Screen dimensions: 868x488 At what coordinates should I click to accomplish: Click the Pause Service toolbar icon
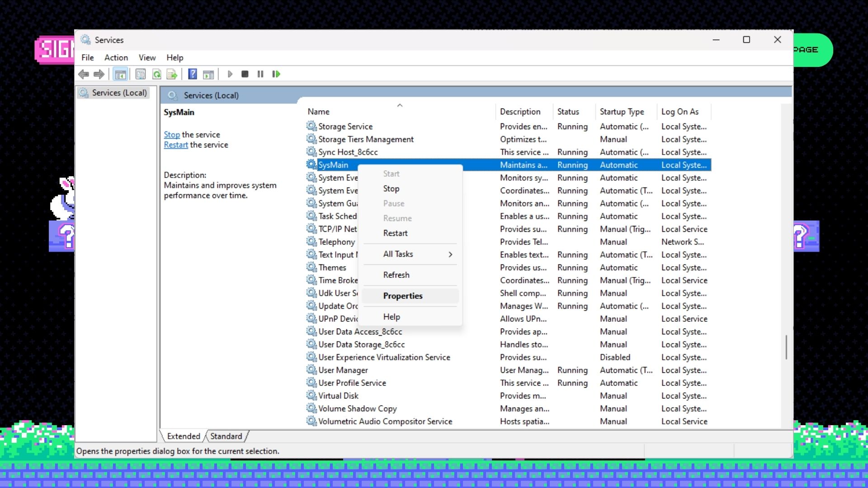pos(260,74)
